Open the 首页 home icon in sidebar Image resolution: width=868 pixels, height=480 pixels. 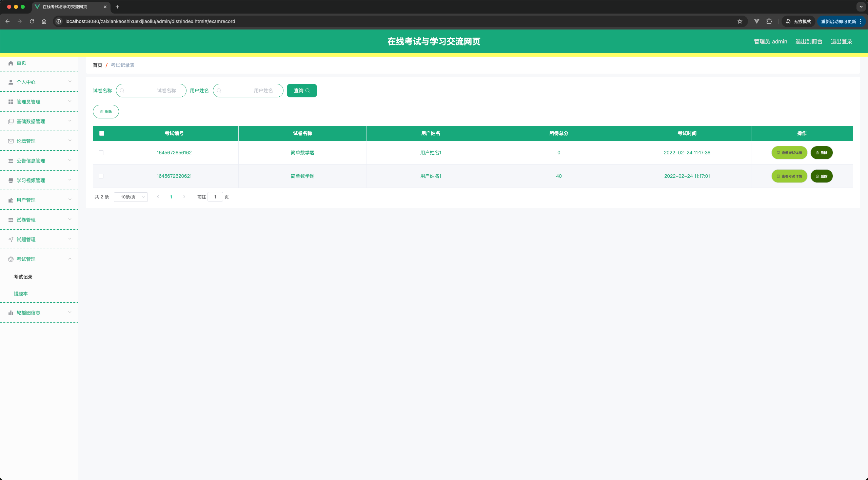tap(11, 63)
